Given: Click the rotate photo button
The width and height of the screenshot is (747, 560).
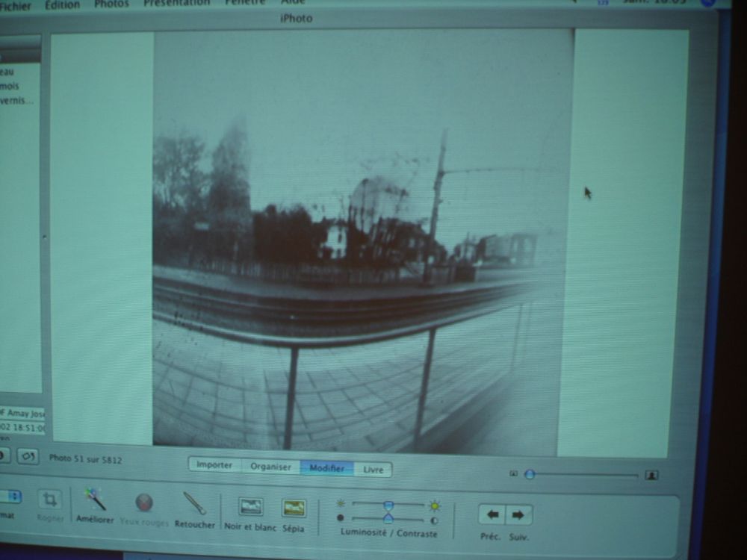Looking at the screenshot, I should click(x=27, y=456).
